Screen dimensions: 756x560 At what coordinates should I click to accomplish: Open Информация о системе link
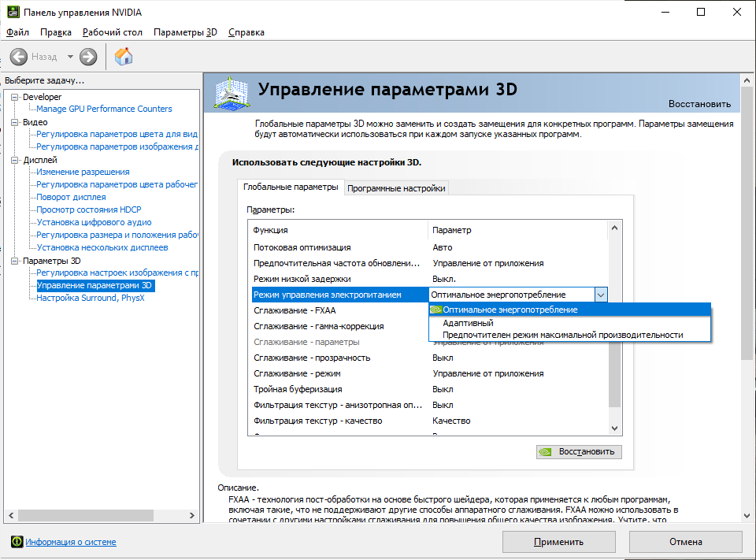71,542
